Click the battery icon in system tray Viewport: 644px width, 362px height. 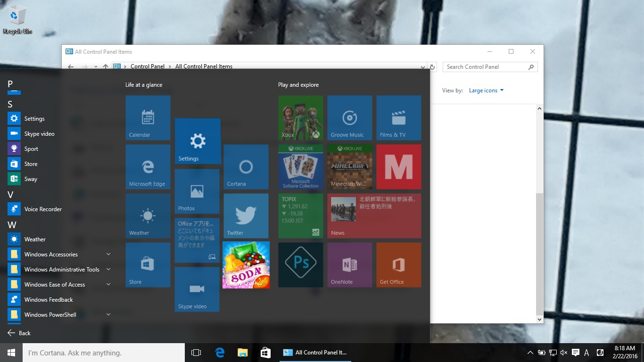point(542,353)
